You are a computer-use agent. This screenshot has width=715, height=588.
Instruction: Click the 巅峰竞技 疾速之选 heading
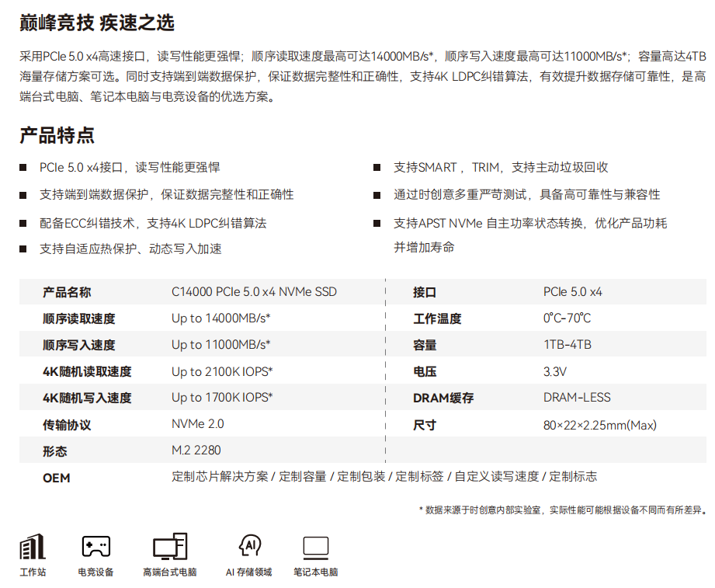(97, 23)
